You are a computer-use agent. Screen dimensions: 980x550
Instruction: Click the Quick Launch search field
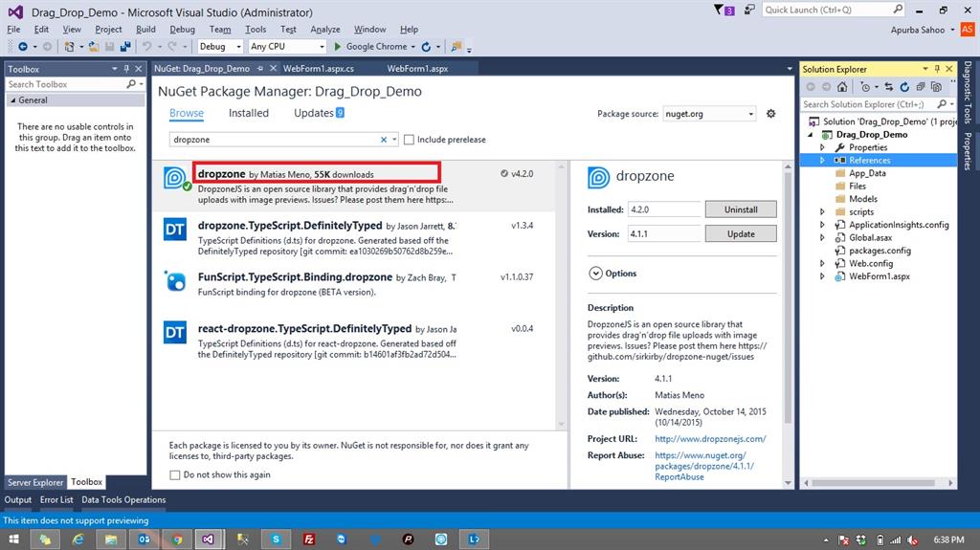(x=834, y=10)
